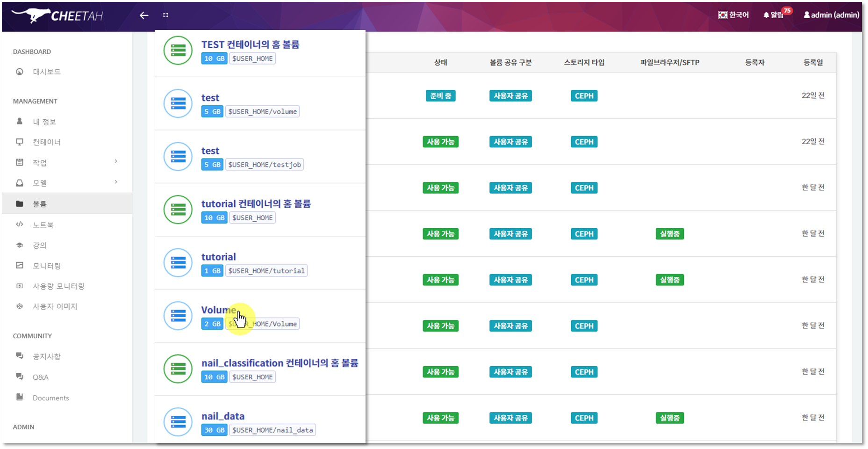Click the blue icon beside Volume entry
The width and height of the screenshot is (868, 449).
178,316
